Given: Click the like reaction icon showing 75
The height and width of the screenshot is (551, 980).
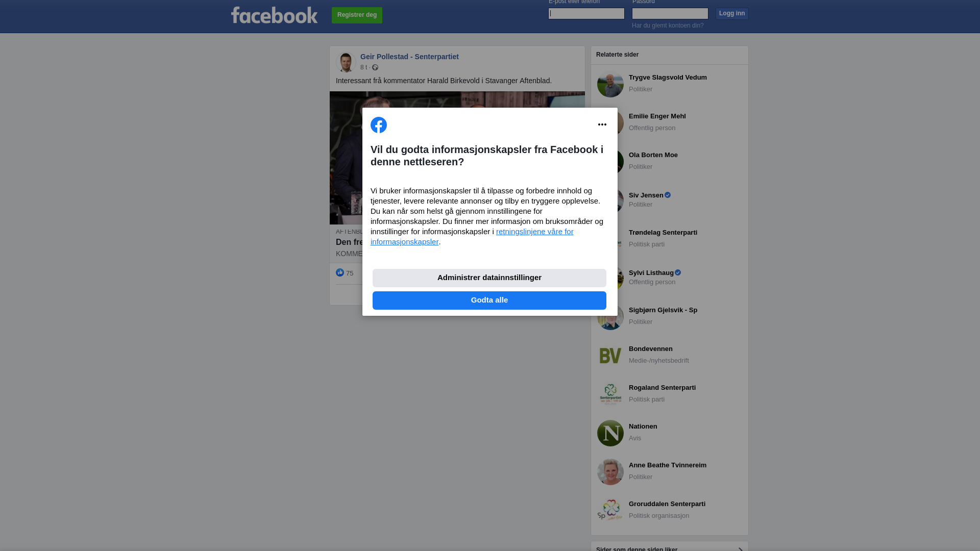Looking at the screenshot, I should (x=340, y=273).
